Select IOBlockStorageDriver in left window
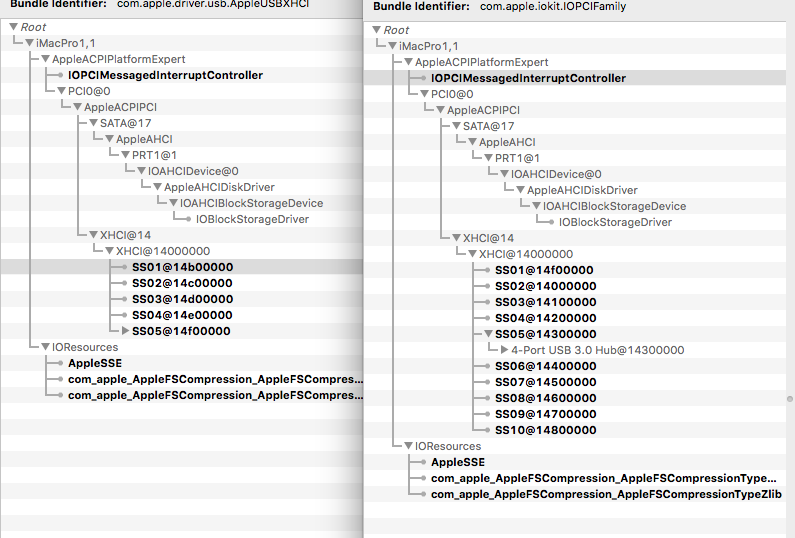The image size is (795, 538). [x=252, y=219]
